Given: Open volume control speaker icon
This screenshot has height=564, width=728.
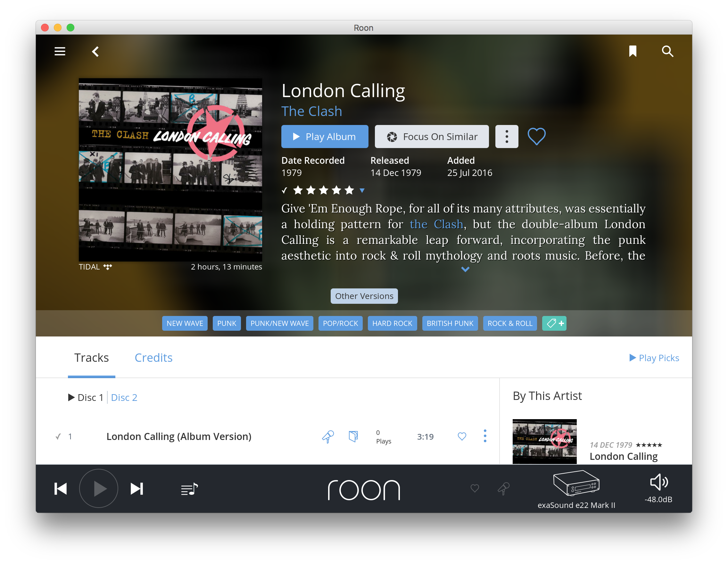Looking at the screenshot, I should 659,482.
